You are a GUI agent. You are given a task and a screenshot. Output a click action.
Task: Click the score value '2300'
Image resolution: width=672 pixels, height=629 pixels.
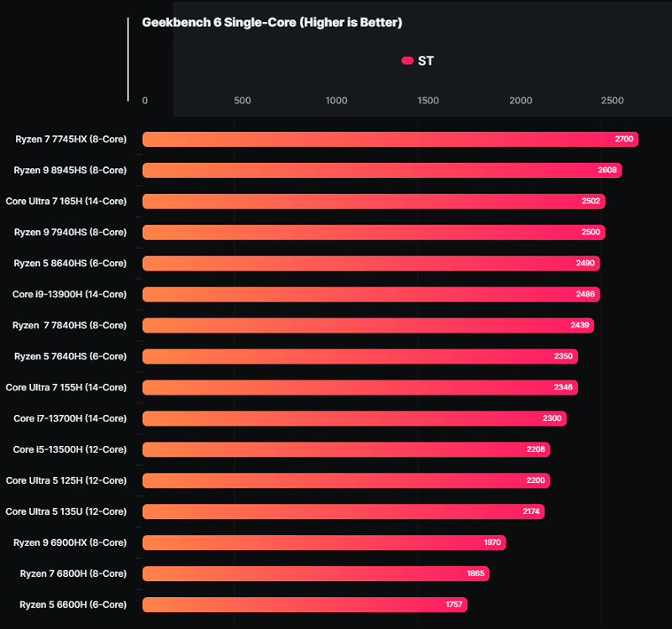(552, 418)
